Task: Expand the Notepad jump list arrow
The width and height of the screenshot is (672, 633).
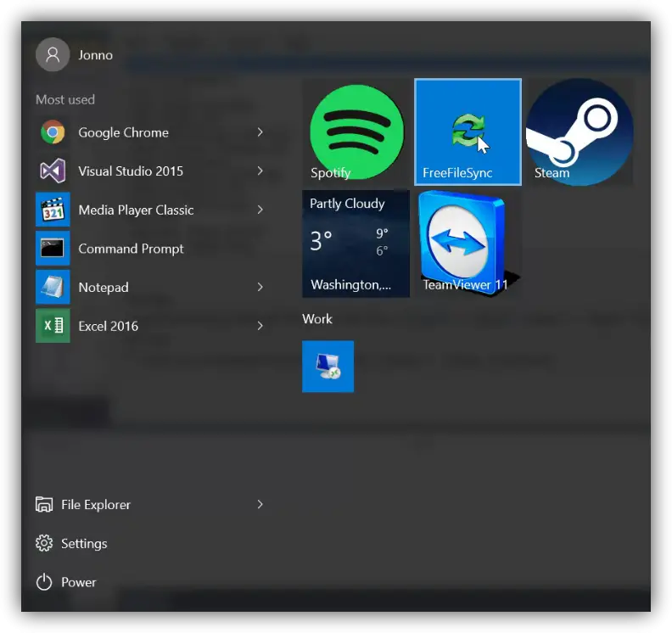Action: 260,287
